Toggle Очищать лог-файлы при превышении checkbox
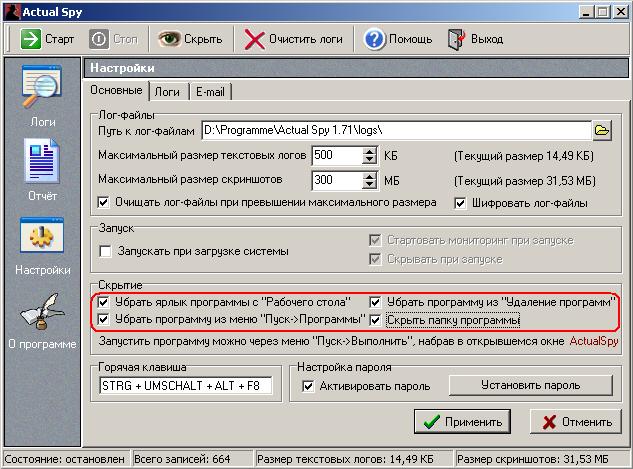 103,202
